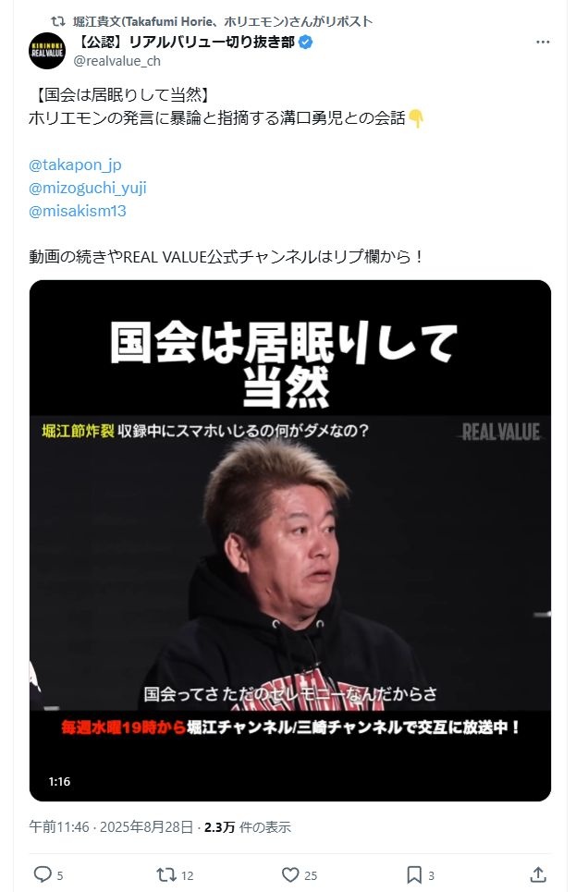Click the REAL VALUE watermark in video

point(500,432)
